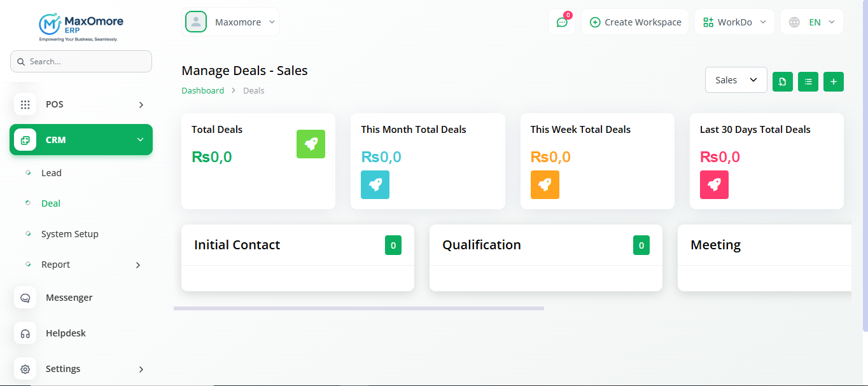Image resolution: width=868 pixels, height=386 pixels.
Task: Expand the POS menu chevron
Action: pos(141,105)
